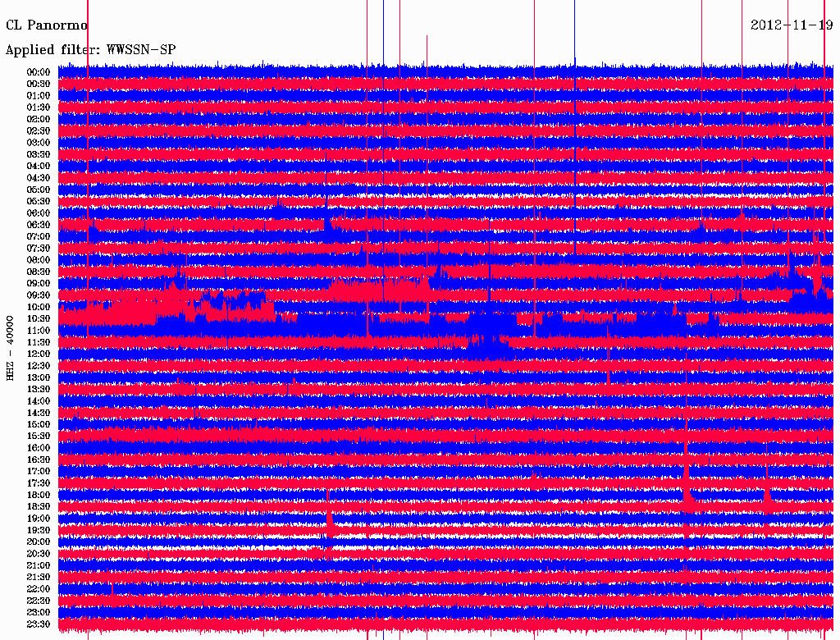The image size is (840, 640).
Task: Select the 15:30 time row label
Action: [39, 436]
